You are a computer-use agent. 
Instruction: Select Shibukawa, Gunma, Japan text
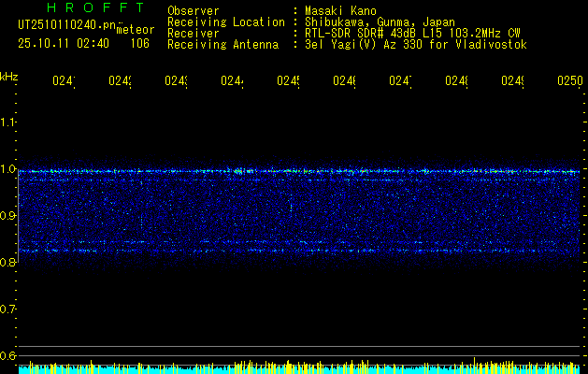(x=380, y=22)
